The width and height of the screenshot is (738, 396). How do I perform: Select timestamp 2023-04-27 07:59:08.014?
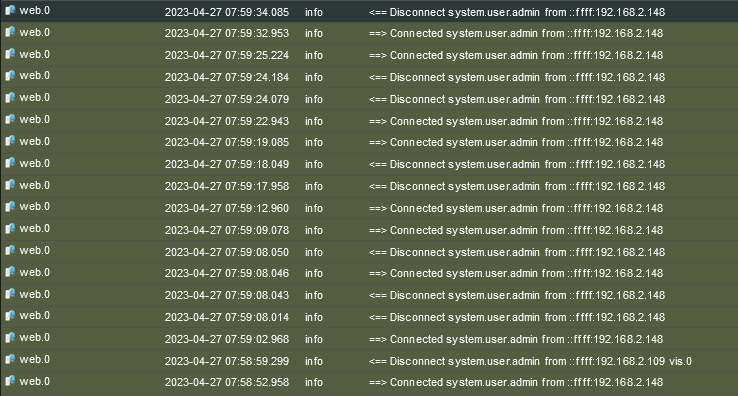click(227, 317)
